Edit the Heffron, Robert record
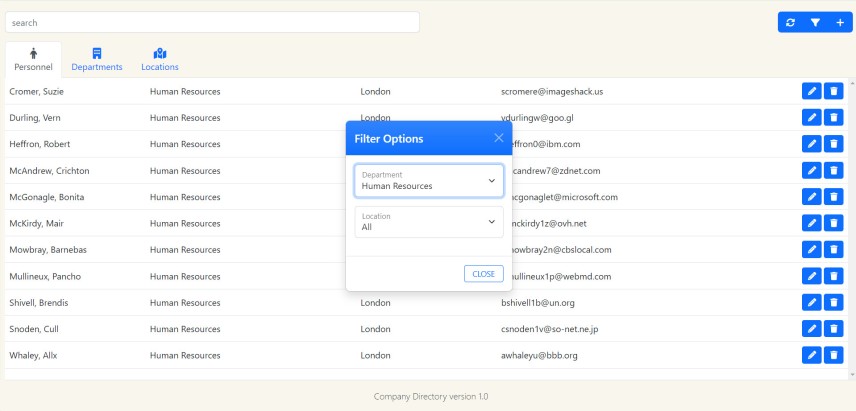The height and width of the screenshot is (411, 856). (812, 144)
